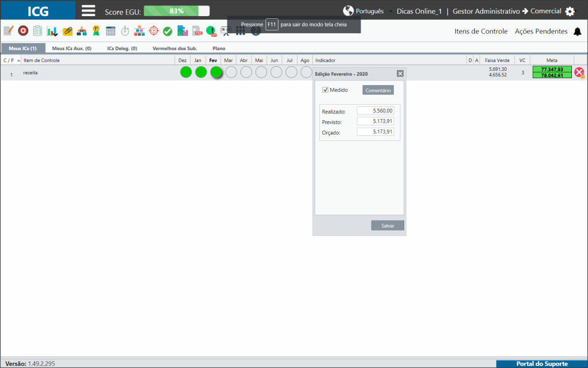The width and height of the screenshot is (588, 368).
Task: Open Itens de Controle menu
Action: pyautogui.click(x=481, y=32)
